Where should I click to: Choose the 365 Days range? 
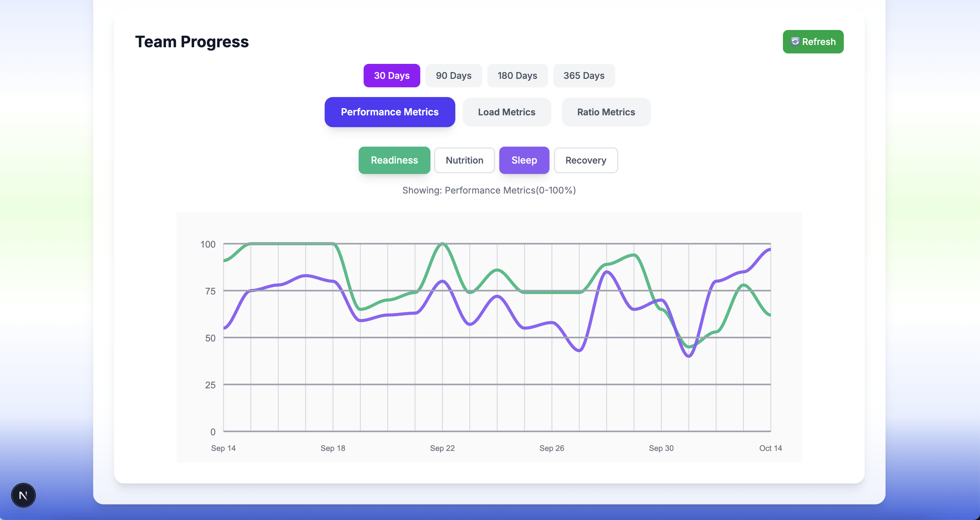coord(584,75)
